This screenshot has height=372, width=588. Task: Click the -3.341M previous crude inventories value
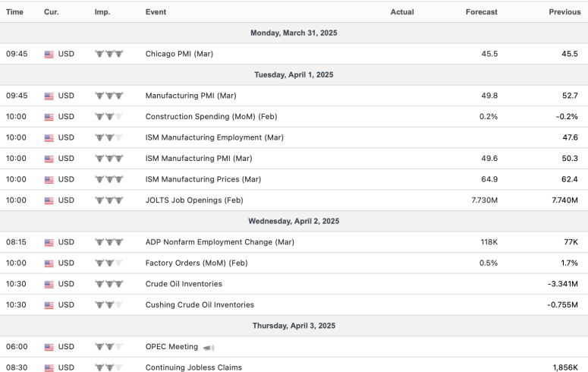[563, 284]
